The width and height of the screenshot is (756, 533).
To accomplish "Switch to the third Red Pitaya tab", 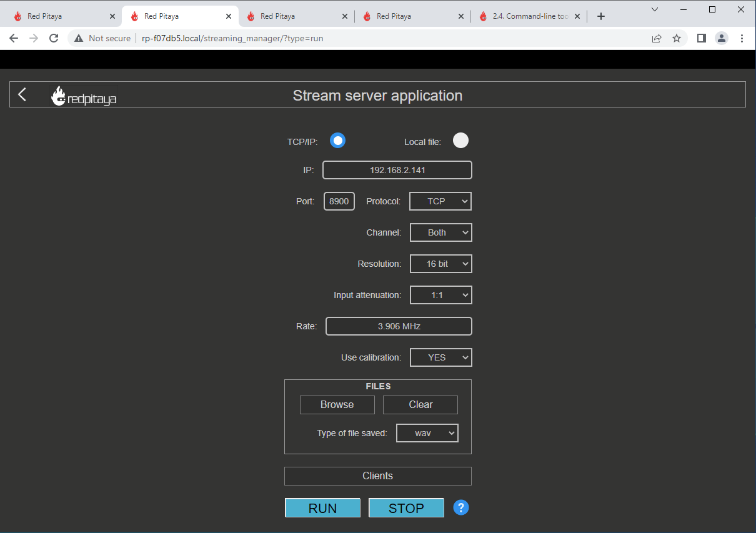I will [296, 16].
